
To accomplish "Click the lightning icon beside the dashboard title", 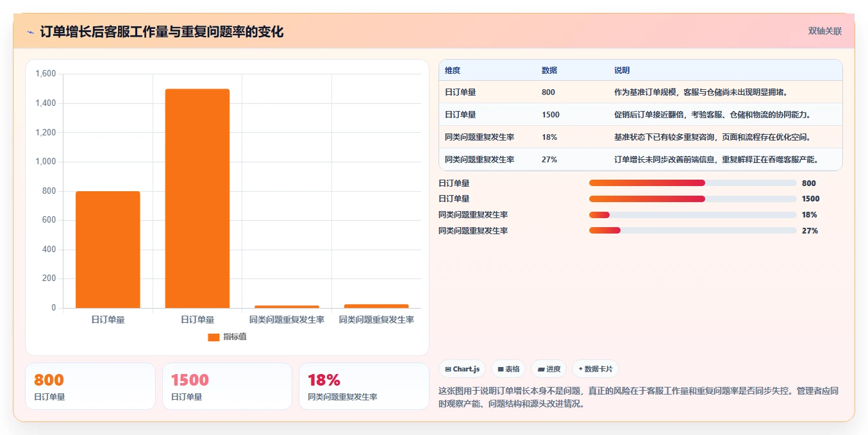I will click(30, 32).
